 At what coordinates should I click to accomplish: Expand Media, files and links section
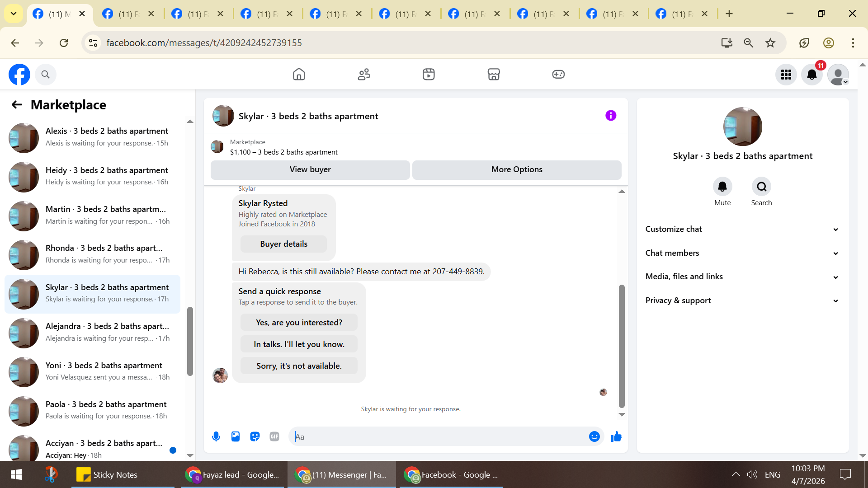coord(742,277)
